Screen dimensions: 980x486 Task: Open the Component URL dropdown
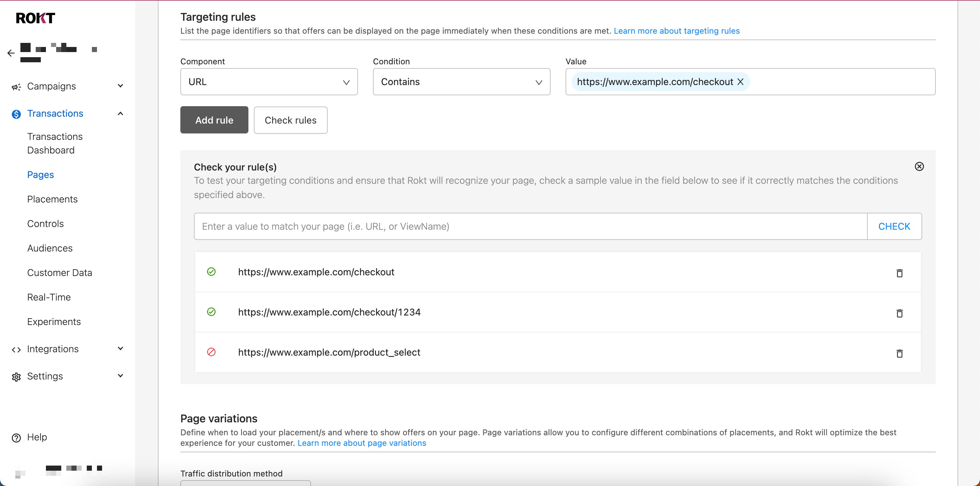click(x=268, y=82)
